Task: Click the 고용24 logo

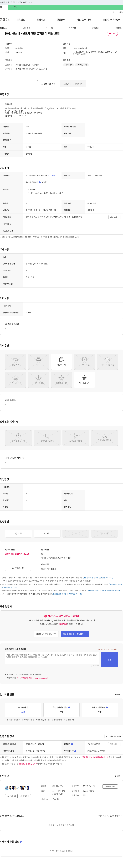Action: 5,20
